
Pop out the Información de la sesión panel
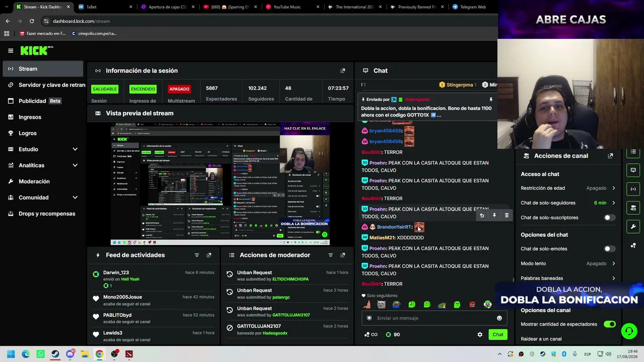click(343, 71)
